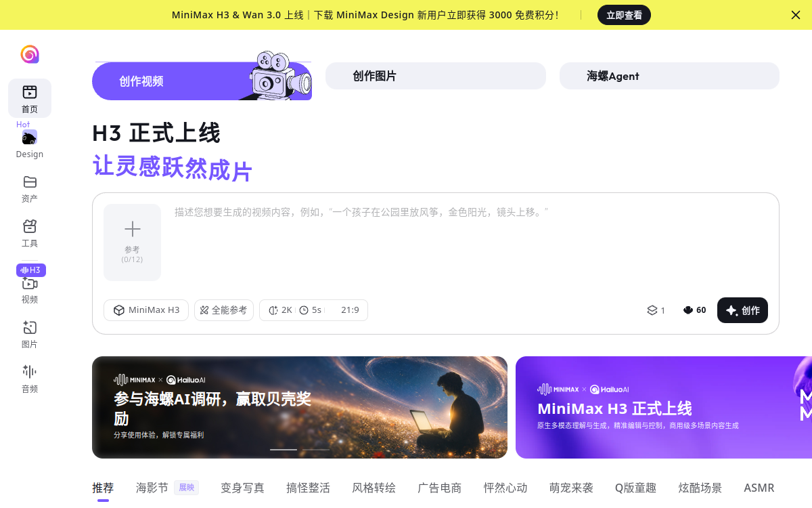
Task: Select the 创作图片 mode tab
Action: click(x=436, y=76)
